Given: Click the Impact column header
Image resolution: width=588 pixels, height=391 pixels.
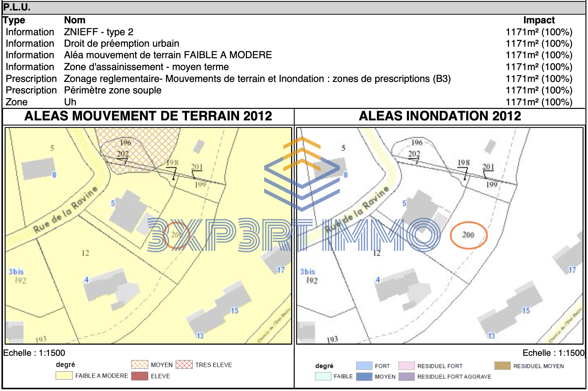Looking at the screenshot, I should 538,20.
